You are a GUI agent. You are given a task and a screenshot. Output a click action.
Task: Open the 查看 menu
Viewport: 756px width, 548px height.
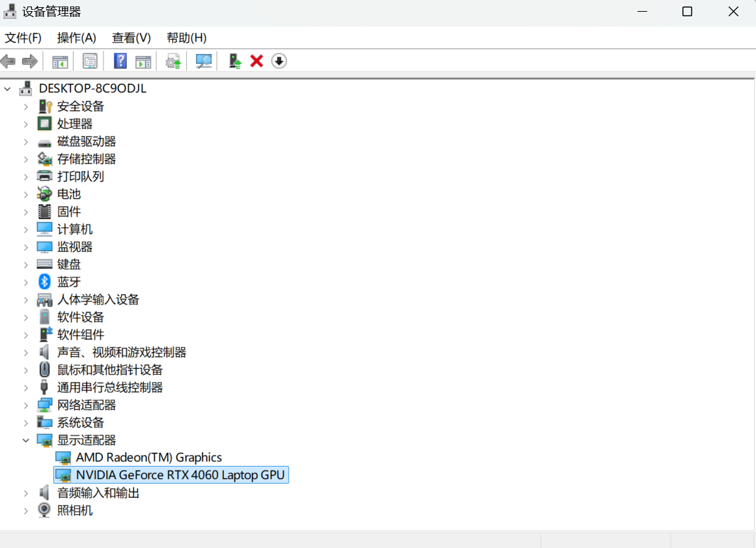(x=130, y=38)
